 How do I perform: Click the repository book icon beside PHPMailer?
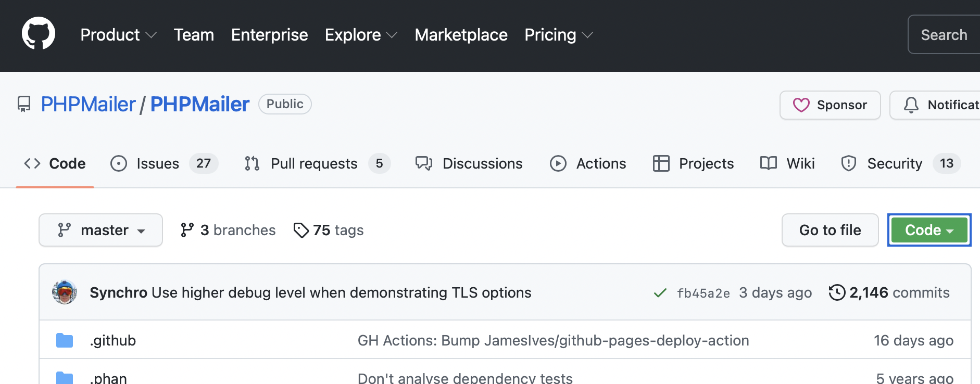(24, 104)
